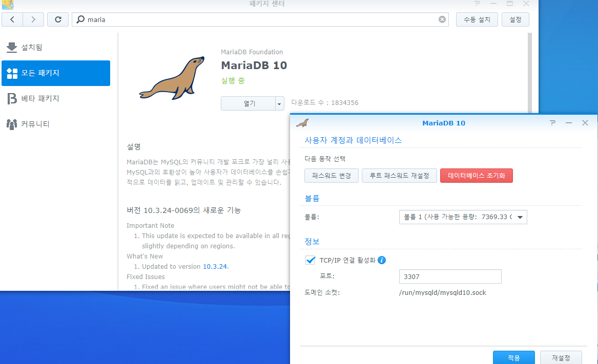598x364 pixels.
Task: Expand the 열기 button dropdown arrow
Action: (280, 103)
